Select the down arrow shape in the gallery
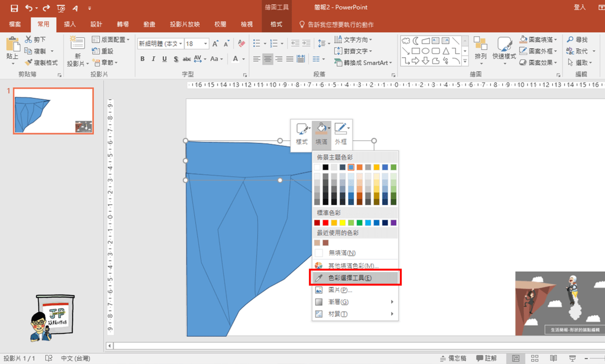This screenshot has width=605, height=364. tap(426, 62)
